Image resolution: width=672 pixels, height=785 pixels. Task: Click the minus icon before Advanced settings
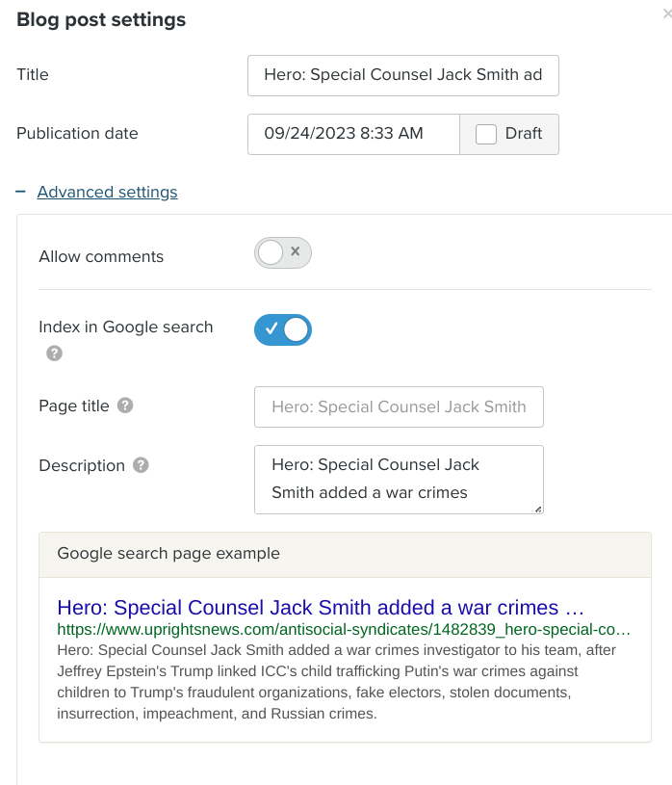coord(20,192)
